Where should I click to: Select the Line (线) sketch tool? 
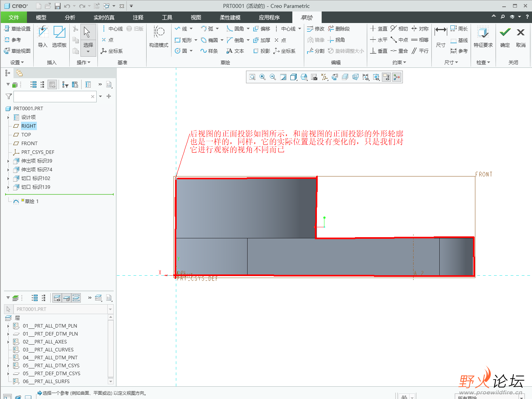pos(181,29)
